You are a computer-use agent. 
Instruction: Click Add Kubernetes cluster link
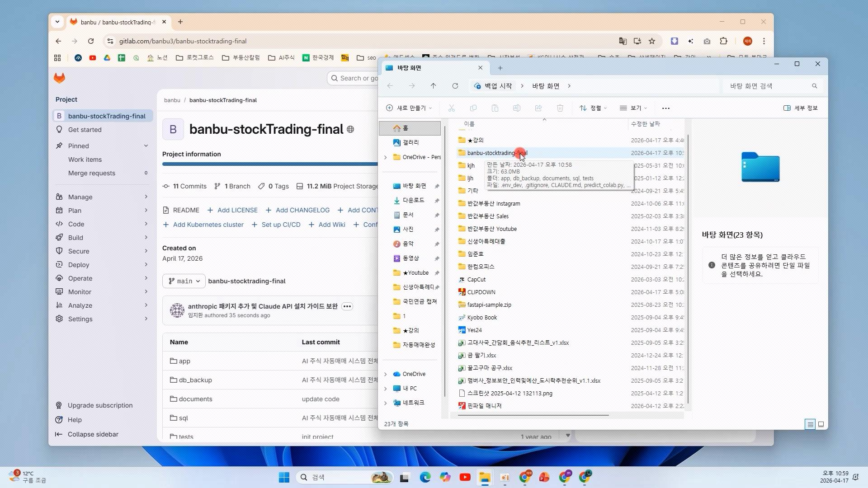(x=203, y=225)
